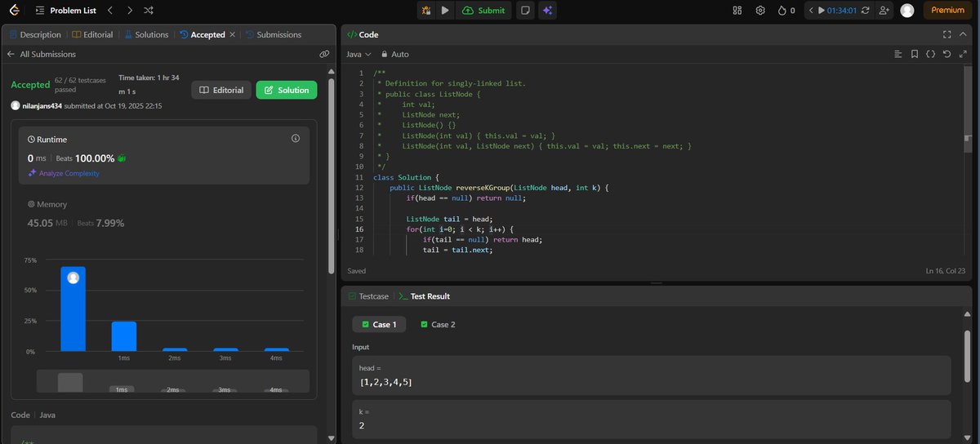This screenshot has width=980, height=444.
Task: Close the Accepted tab
Action: 232,34
